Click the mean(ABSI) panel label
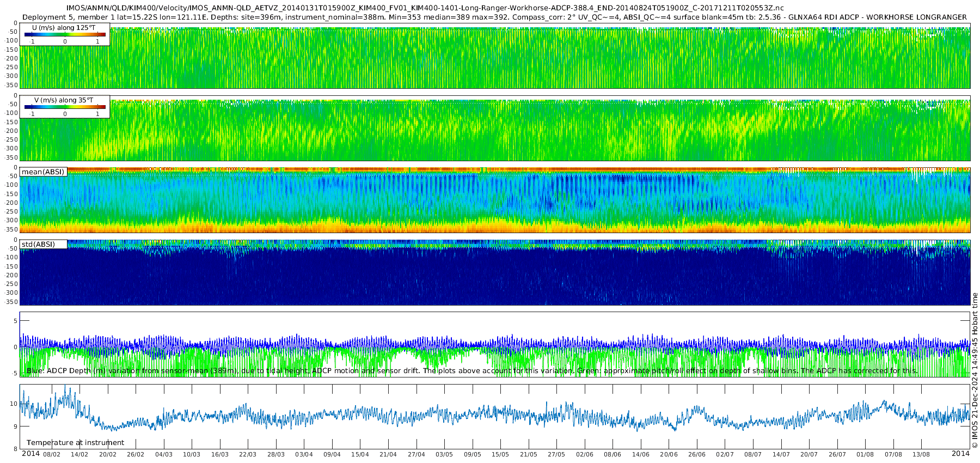The image size is (980, 463). [43, 172]
